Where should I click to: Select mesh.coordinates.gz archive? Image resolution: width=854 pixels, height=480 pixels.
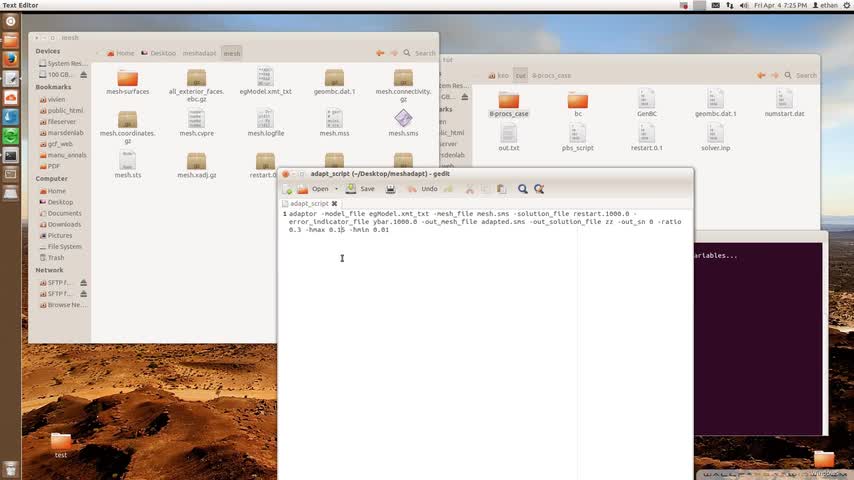(127, 127)
